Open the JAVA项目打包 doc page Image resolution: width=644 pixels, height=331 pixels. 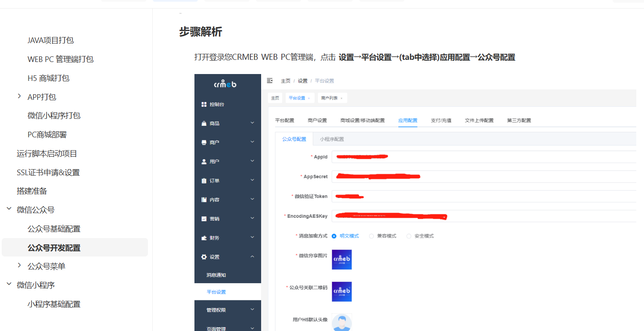click(50, 40)
